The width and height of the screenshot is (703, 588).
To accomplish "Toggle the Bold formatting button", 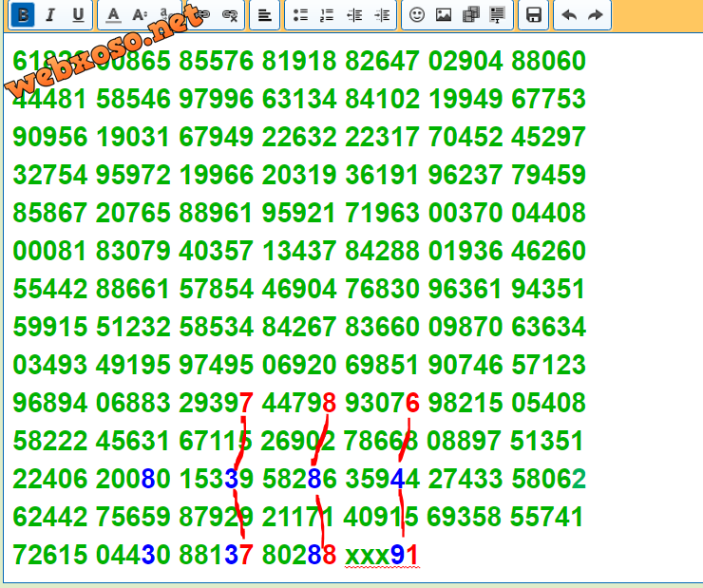I will 25,14.
